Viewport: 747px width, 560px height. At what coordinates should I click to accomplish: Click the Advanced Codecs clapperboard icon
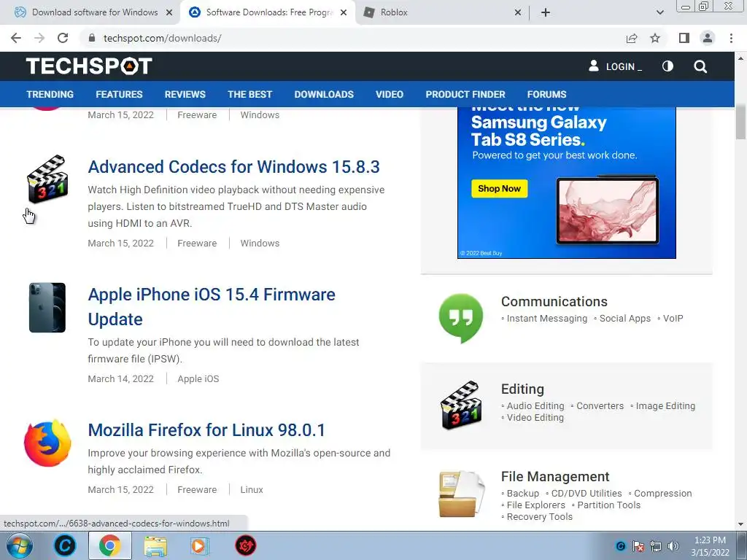coord(47,179)
